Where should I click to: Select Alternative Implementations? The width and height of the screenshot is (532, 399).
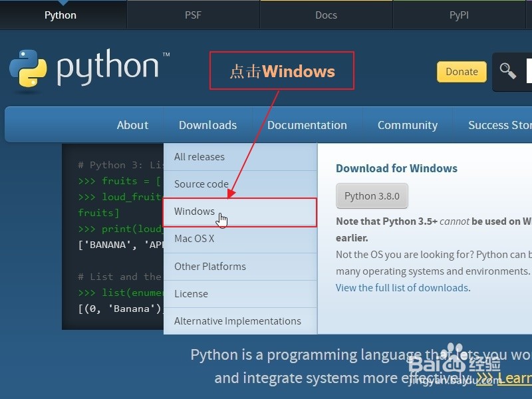[237, 321]
